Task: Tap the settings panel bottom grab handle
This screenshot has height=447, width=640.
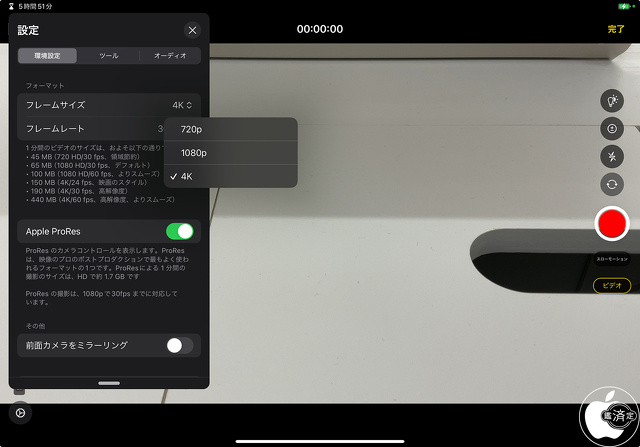Action: tap(109, 383)
